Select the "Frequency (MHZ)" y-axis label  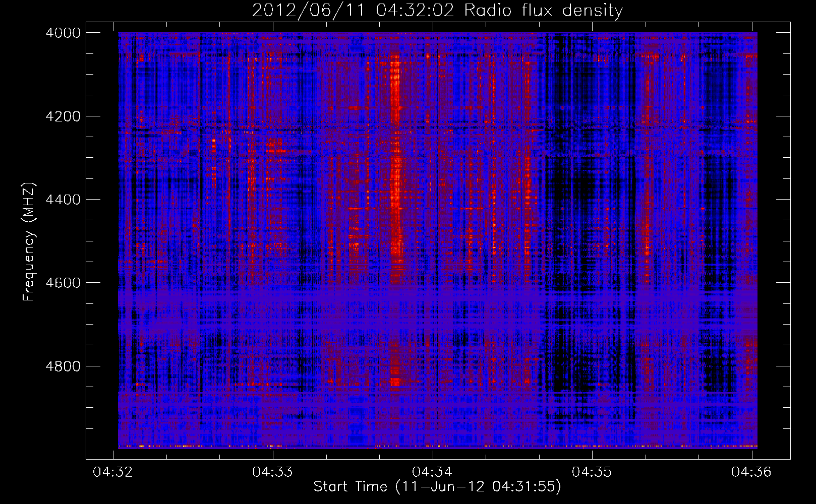pyautogui.click(x=29, y=242)
